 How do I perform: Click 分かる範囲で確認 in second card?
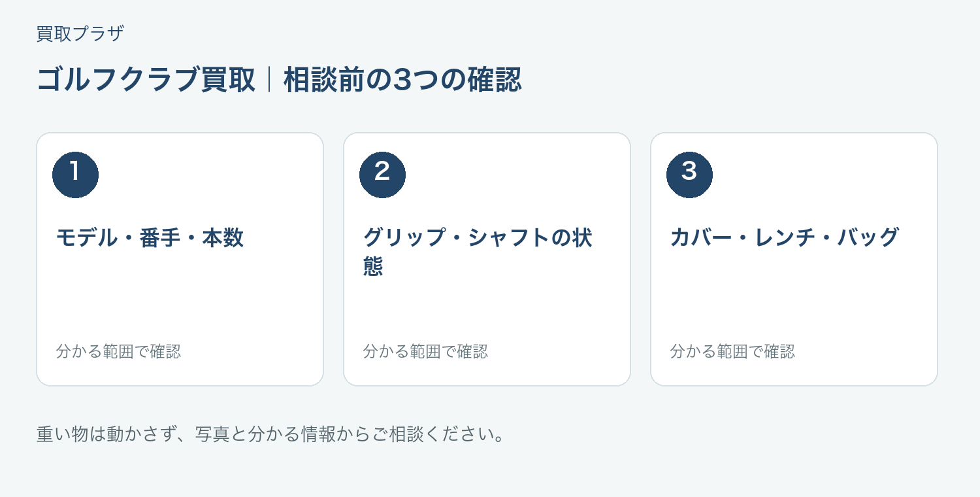[x=425, y=351]
